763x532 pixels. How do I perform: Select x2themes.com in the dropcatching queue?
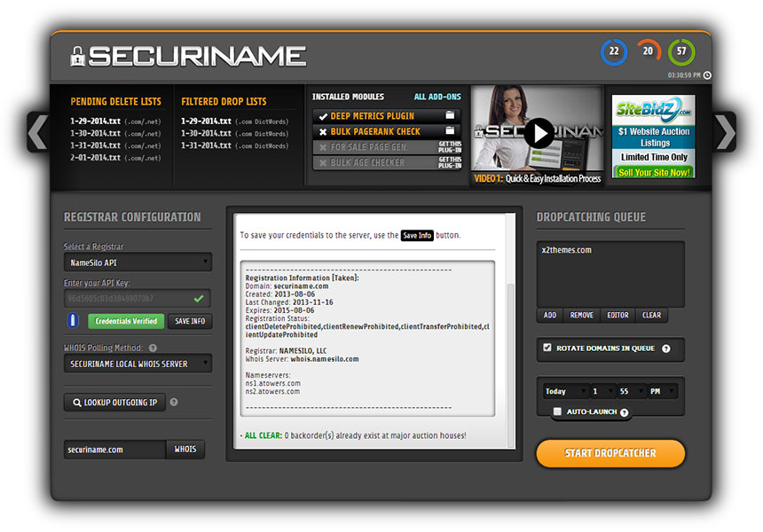[x=566, y=250]
